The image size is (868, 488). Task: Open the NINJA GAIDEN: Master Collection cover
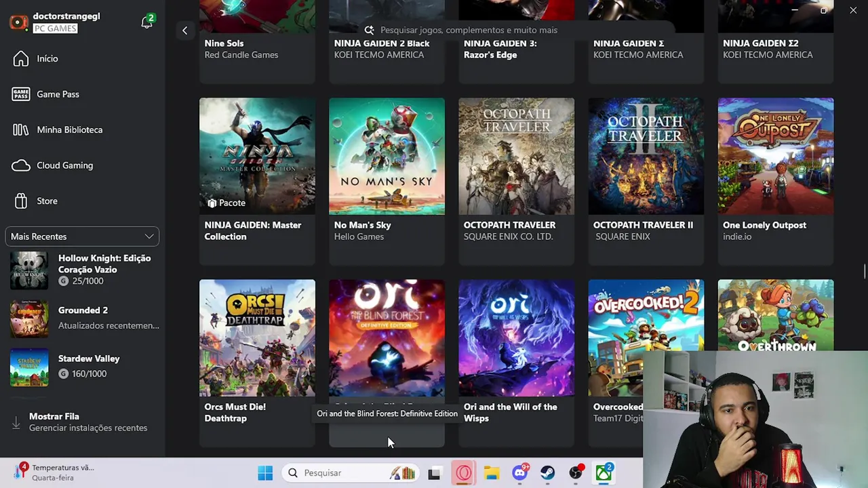pos(257,156)
